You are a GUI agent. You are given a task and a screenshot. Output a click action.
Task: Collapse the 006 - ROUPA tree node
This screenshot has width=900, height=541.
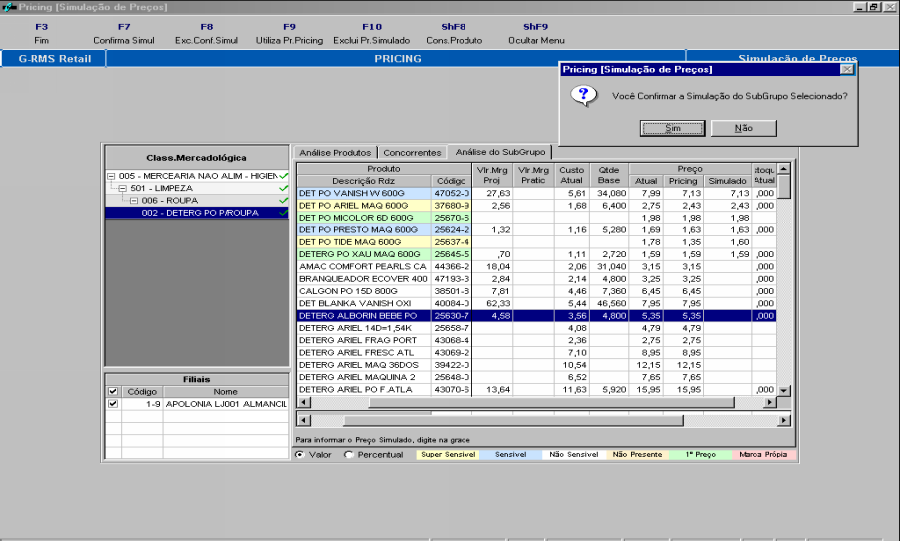coord(133,200)
